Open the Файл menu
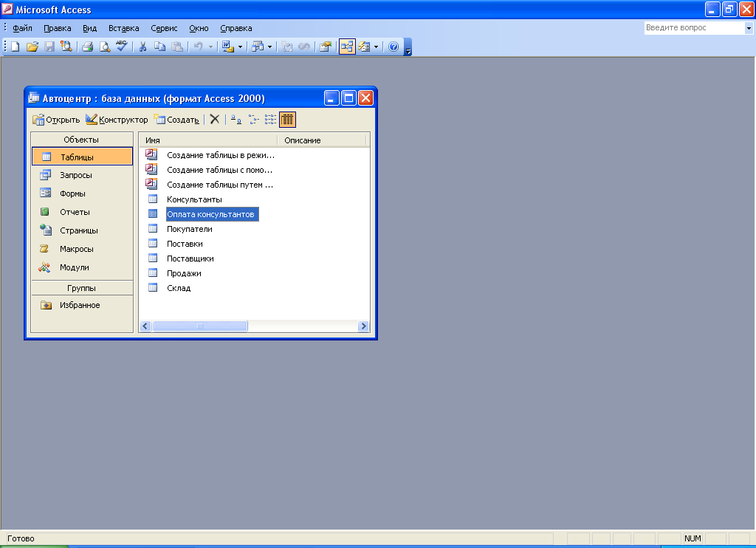This screenshot has width=756, height=548. click(22, 28)
